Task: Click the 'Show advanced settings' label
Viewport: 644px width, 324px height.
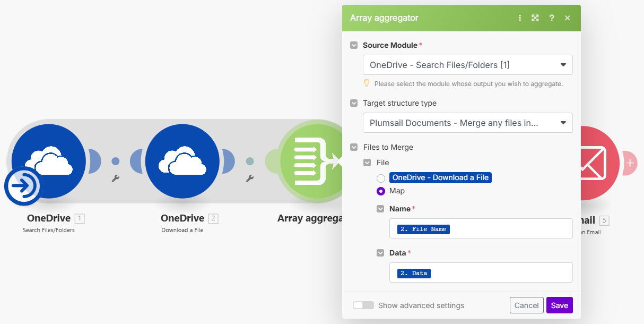Action: (421, 305)
